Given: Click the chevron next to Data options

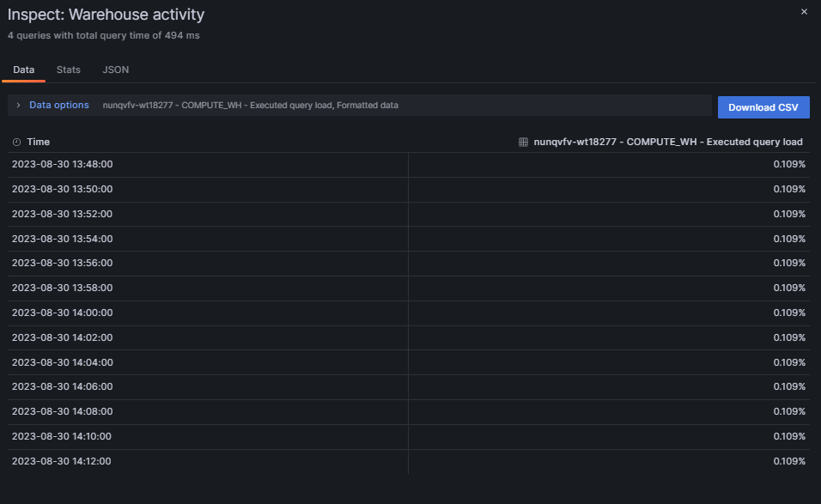Looking at the screenshot, I should click(x=17, y=105).
